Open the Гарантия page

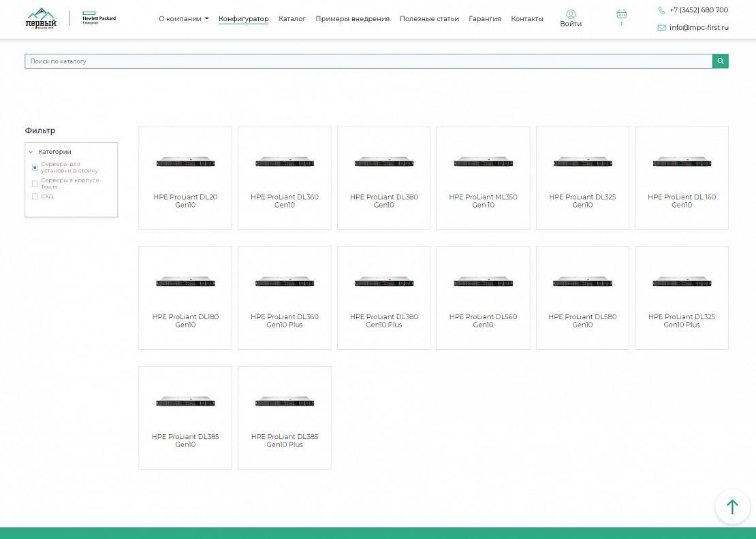(x=484, y=19)
